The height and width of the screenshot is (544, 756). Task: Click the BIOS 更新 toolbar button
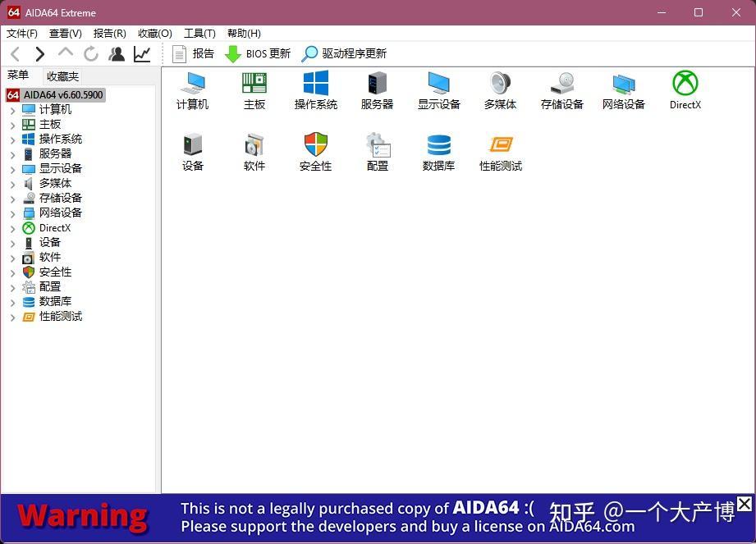pyautogui.click(x=258, y=53)
